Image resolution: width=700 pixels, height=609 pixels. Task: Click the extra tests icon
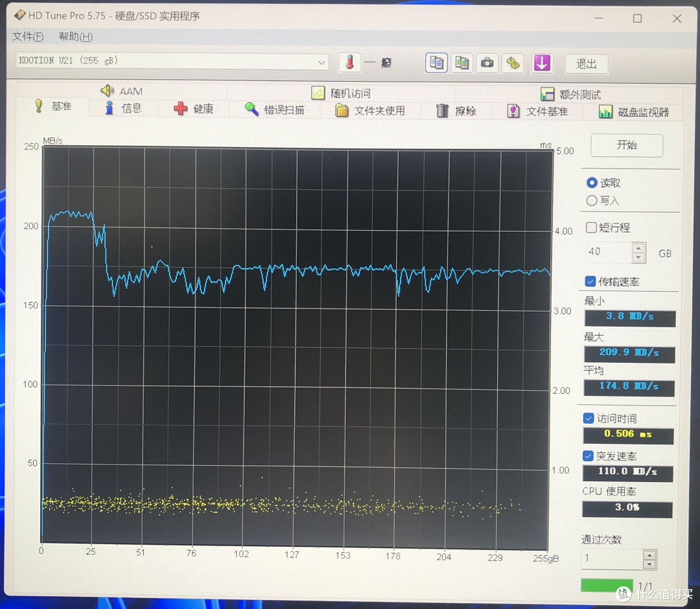click(x=547, y=94)
